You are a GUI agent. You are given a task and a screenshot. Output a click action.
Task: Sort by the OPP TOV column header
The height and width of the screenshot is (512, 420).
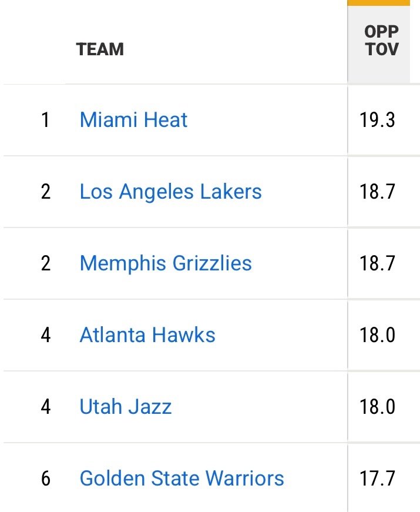coord(381,41)
